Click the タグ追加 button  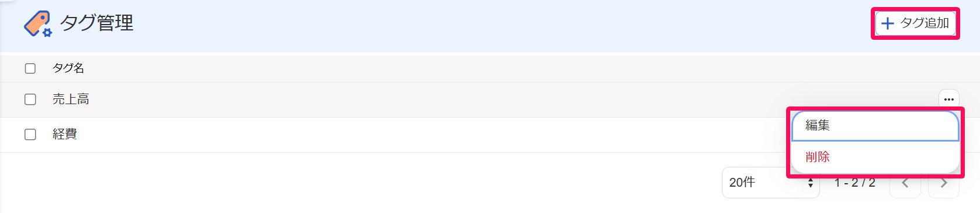point(915,23)
